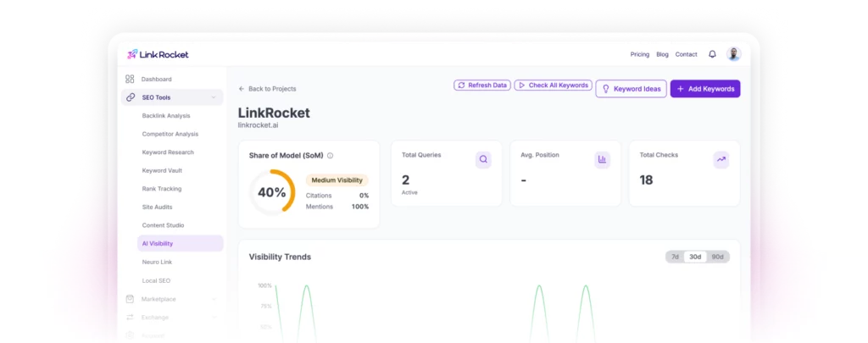The width and height of the screenshot is (868, 343).
Task: Click the Dashboard grid icon
Action: click(x=130, y=79)
